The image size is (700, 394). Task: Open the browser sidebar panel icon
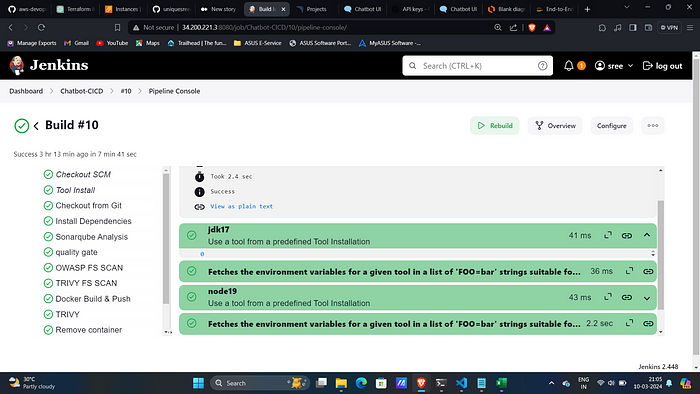point(633,27)
